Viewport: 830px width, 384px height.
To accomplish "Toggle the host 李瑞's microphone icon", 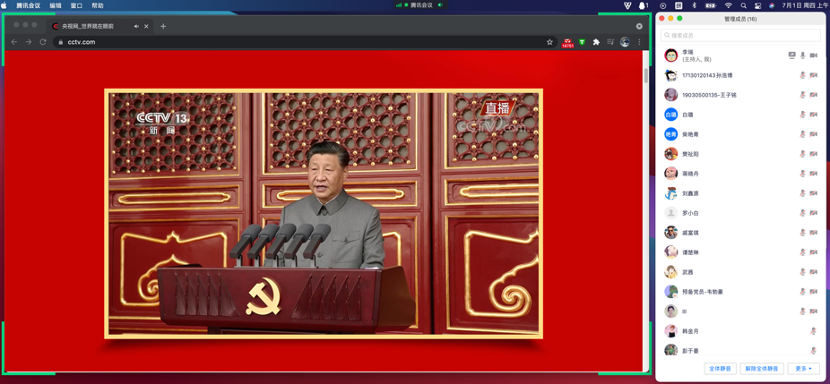I will [x=802, y=55].
